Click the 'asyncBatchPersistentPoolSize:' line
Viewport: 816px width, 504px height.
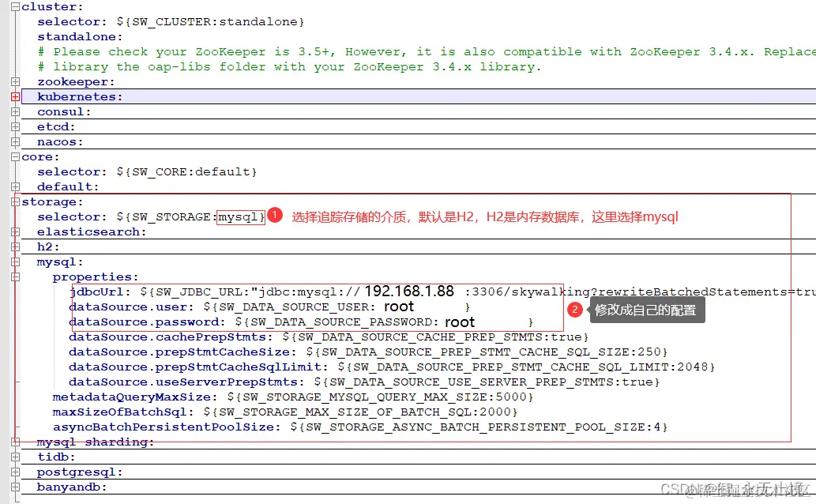point(360,427)
